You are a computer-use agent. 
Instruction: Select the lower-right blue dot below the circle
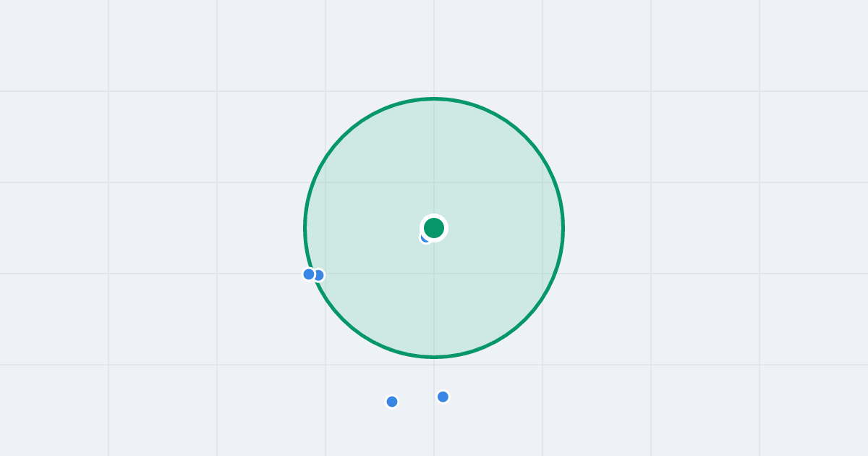[443, 397]
